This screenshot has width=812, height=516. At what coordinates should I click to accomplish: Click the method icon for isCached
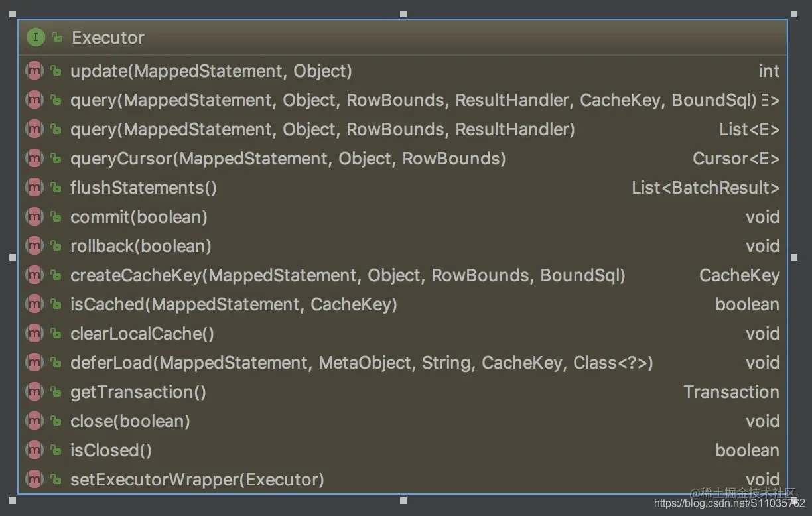34,304
